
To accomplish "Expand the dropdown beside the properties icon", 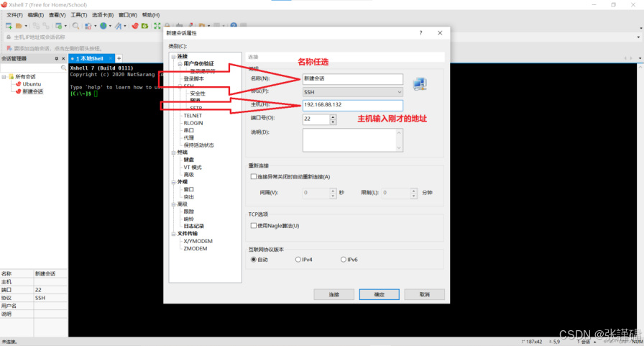I will pyautogui.click(x=65, y=26).
